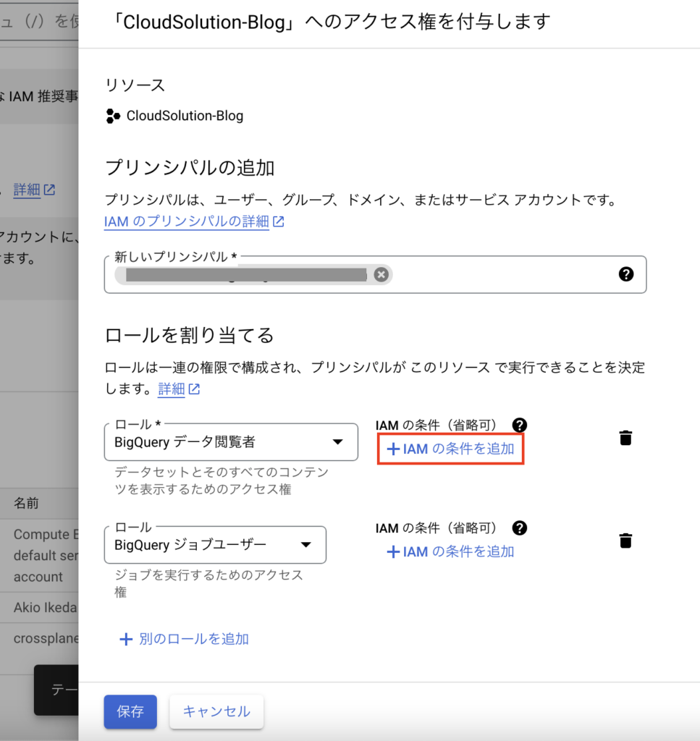Open help for BigQuery データ閲覧者 IAM condition
This screenshot has height=741, width=700.
pyautogui.click(x=520, y=425)
